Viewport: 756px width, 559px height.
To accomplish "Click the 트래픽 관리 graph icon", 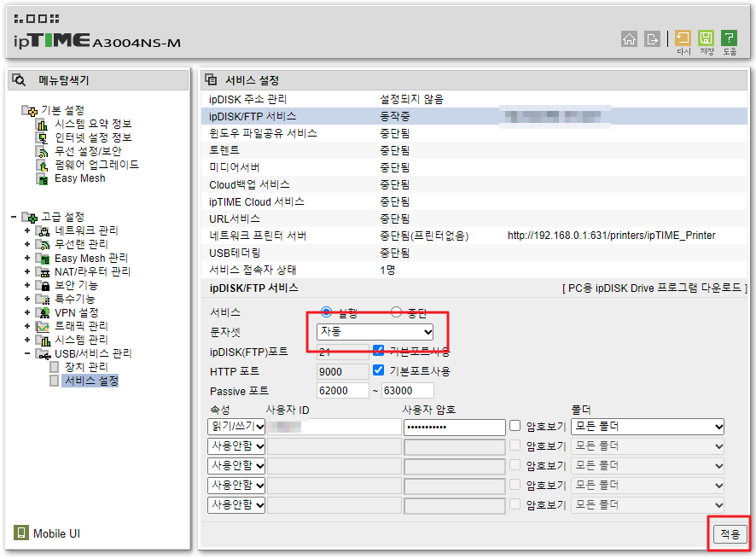I will 43,327.
